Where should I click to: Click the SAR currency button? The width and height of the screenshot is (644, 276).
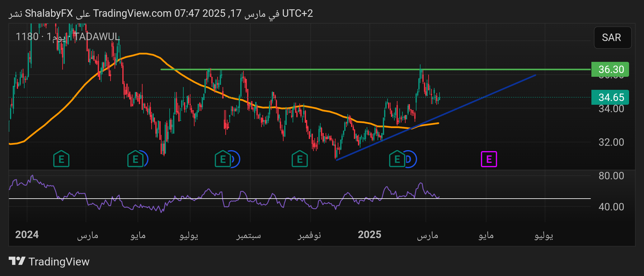pos(613,38)
